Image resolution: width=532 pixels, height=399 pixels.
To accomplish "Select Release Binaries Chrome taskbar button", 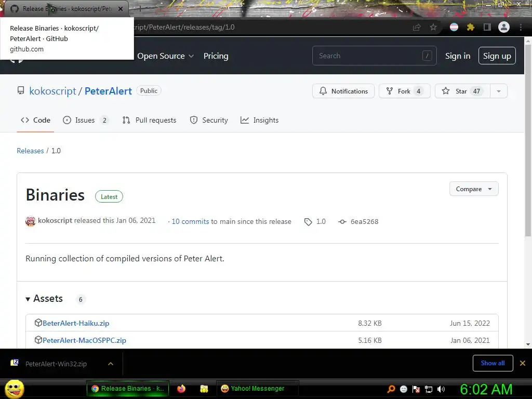I will click(128, 389).
